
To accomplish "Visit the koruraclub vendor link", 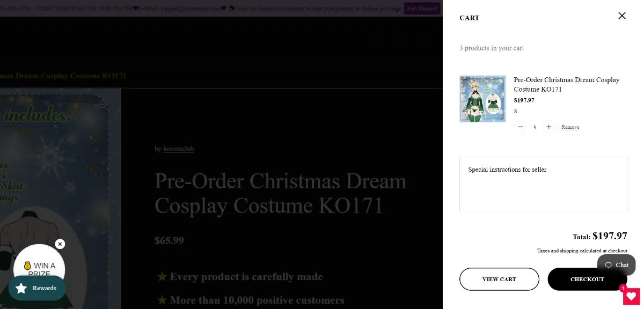I will (x=179, y=148).
